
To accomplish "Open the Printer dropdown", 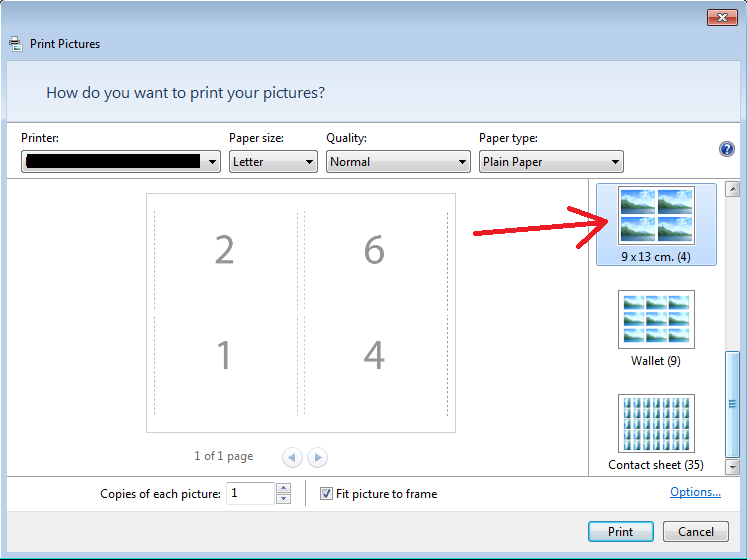I will click(121, 162).
